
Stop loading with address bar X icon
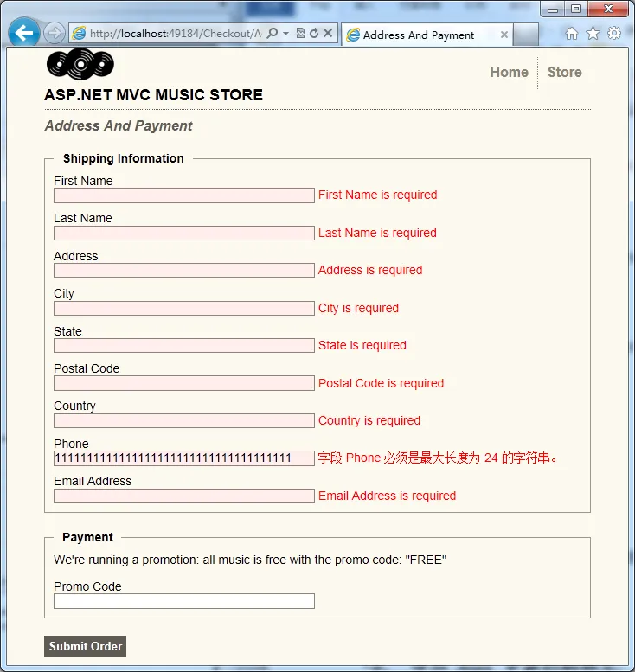point(328,33)
